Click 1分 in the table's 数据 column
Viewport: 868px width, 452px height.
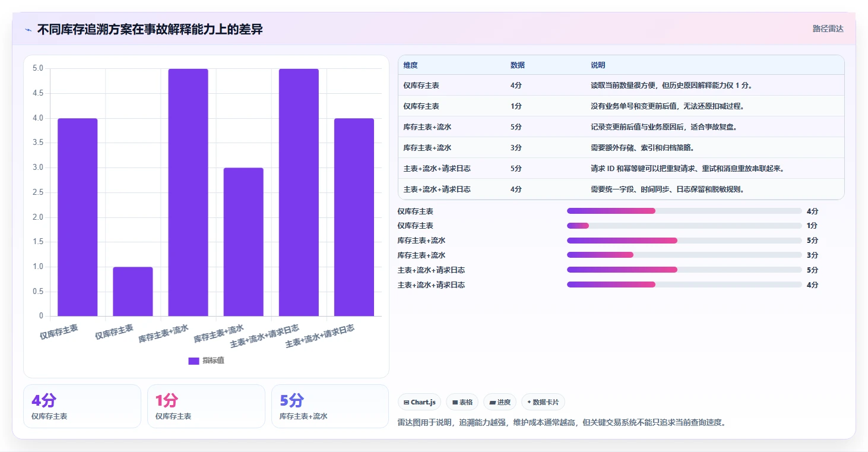(516, 106)
